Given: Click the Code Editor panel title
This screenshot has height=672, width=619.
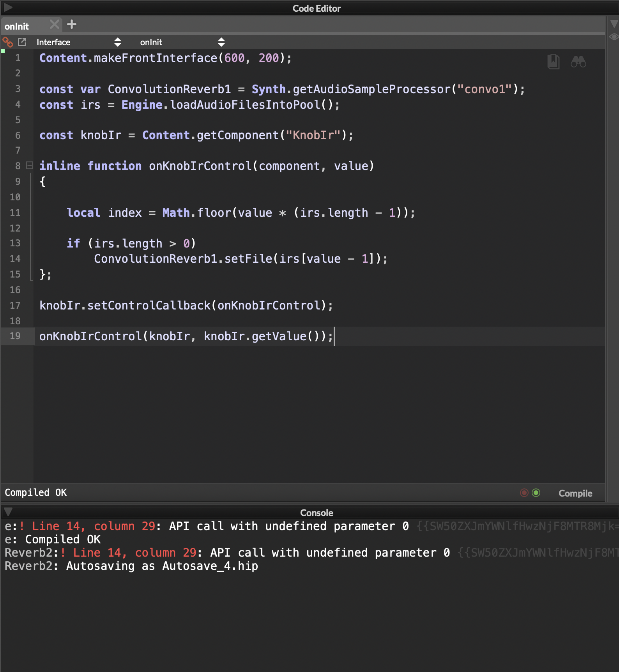Looking at the screenshot, I should 317,8.
